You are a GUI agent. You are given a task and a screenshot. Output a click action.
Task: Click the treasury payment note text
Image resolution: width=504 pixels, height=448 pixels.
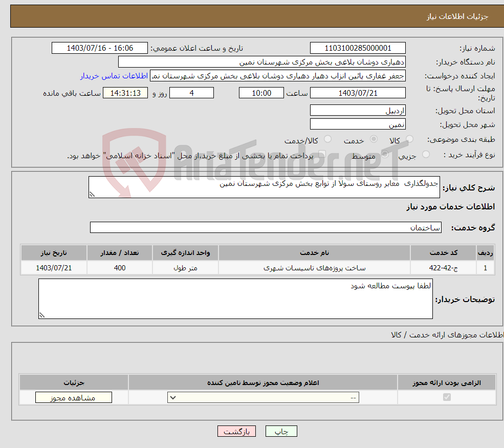(190, 156)
